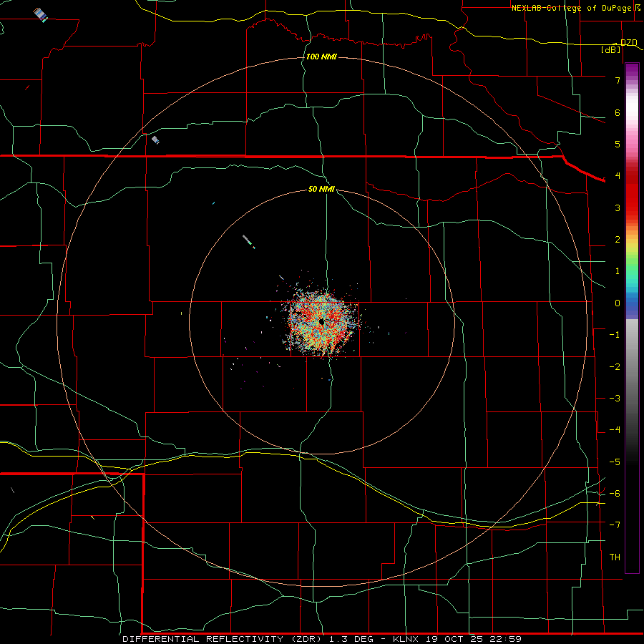
Task: Click the 'TH' label under the scale
Action: click(x=615, y=557)
